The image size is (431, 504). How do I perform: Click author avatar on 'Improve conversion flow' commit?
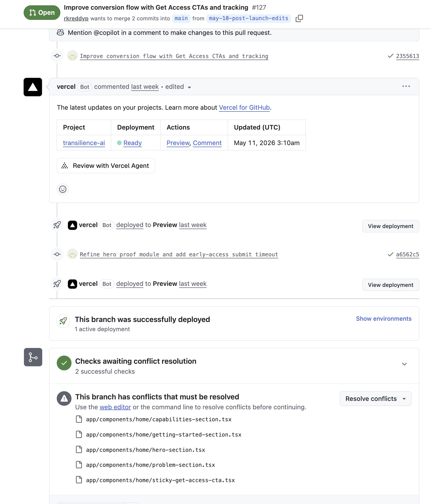(73, 56)
